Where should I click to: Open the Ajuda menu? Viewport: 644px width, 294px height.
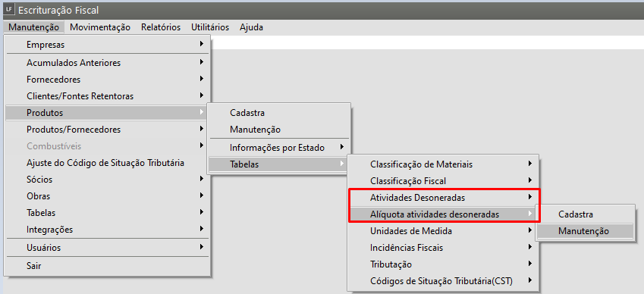click(x=251, y=27)
